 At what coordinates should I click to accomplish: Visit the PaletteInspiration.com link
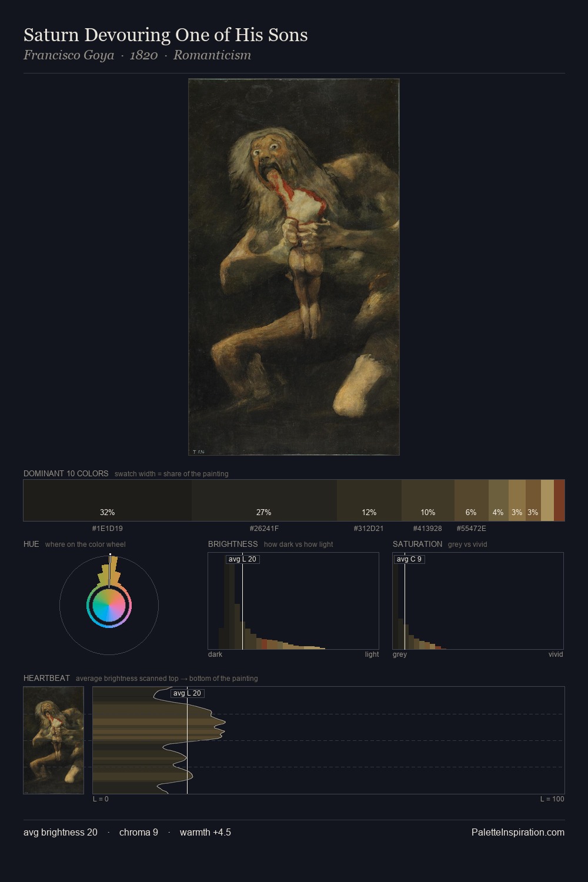tap(518, 833)
